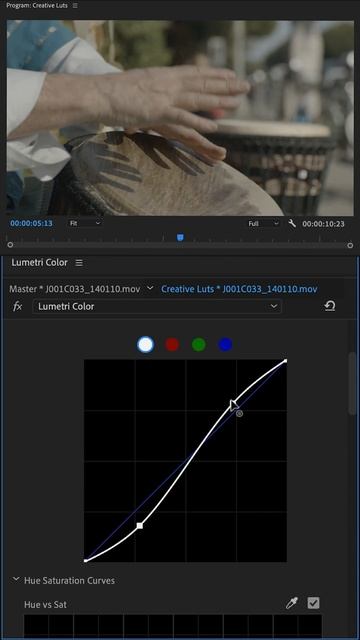
Task: Click the Program: Creative Luts tab title
Action: click(x=36, y=6)
